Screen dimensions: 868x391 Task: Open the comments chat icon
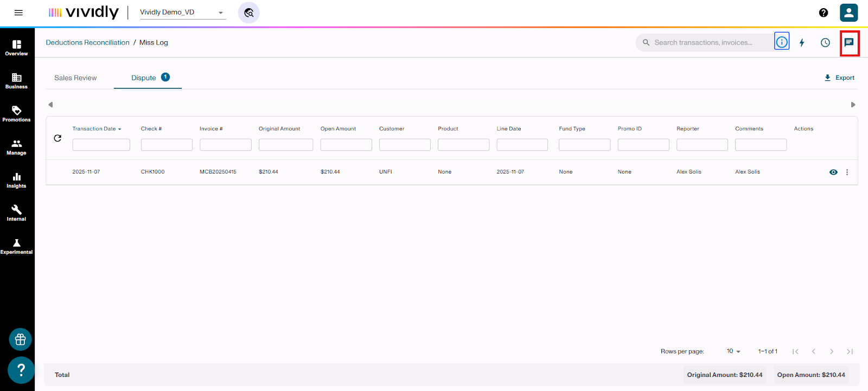849,42
